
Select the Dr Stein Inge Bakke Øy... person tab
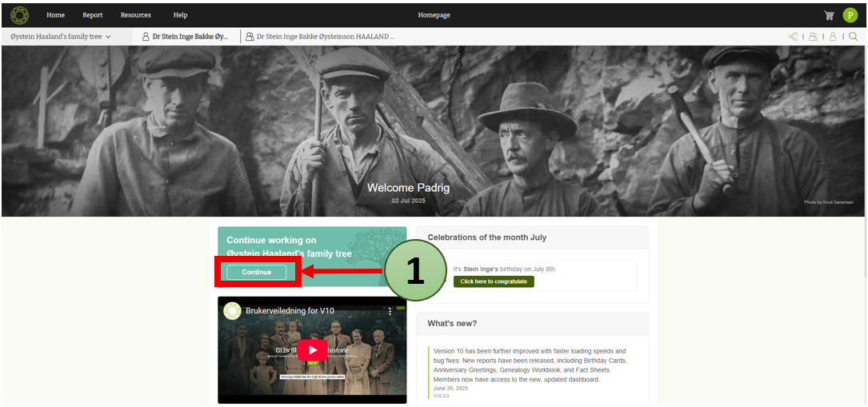(186, 37)
